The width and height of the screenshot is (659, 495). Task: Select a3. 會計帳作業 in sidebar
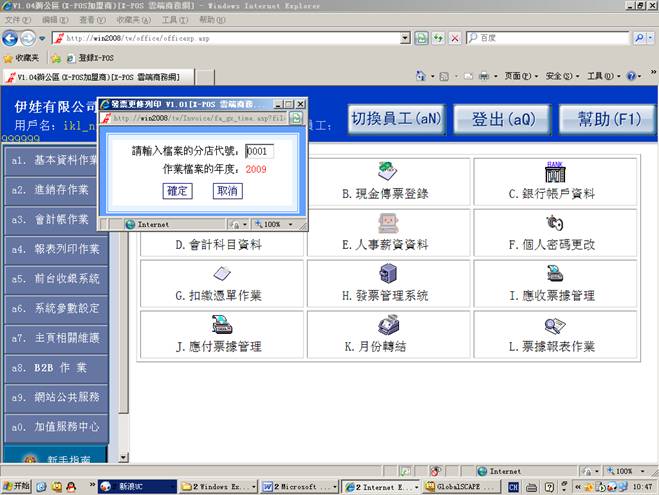(56, 219)
